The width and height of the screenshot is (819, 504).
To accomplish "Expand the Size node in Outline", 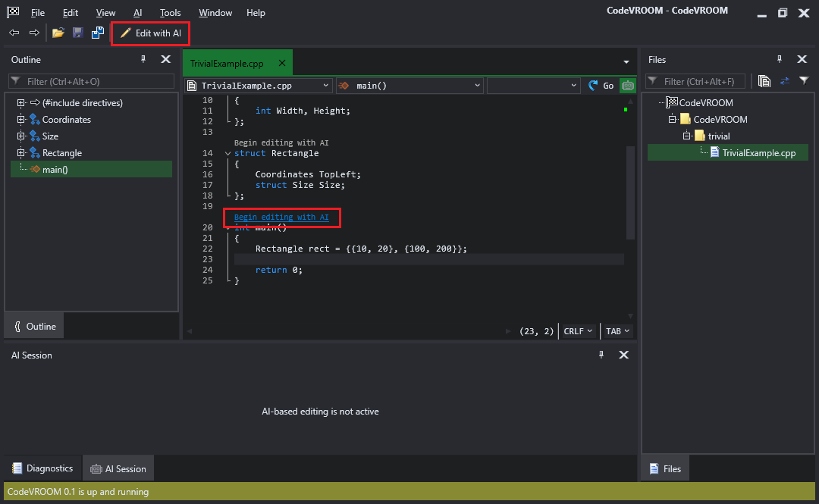I will (x=21, y=136).
